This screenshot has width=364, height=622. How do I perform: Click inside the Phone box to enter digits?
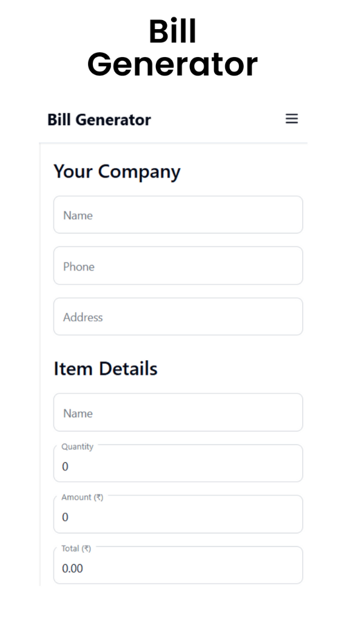pyautogui.click(x=178, y=265)
